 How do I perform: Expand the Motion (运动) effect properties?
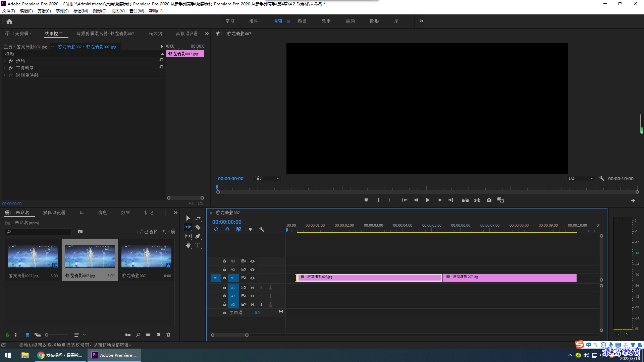point(5,61)
